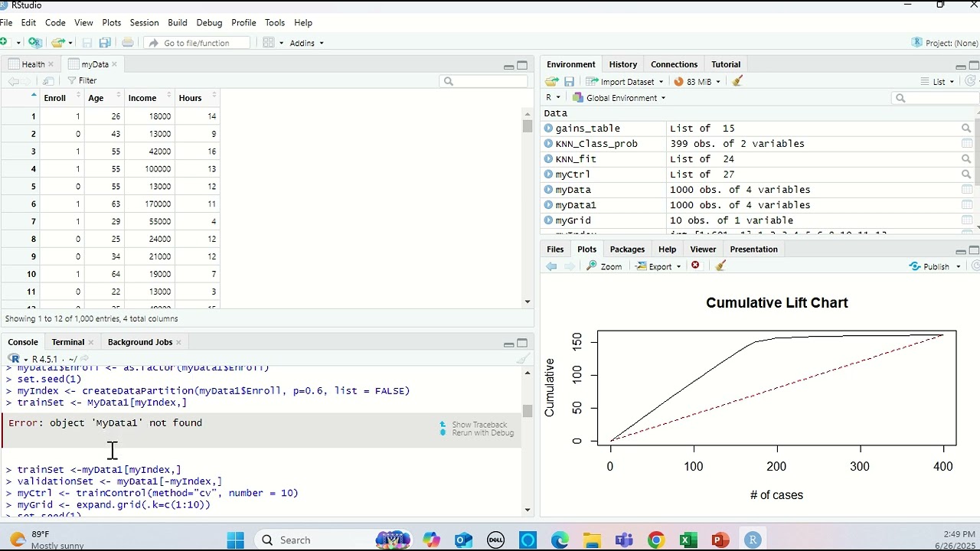Viewport: 980px width, 551px height.
Task: Click the Create a project icon
Action: 34,43
